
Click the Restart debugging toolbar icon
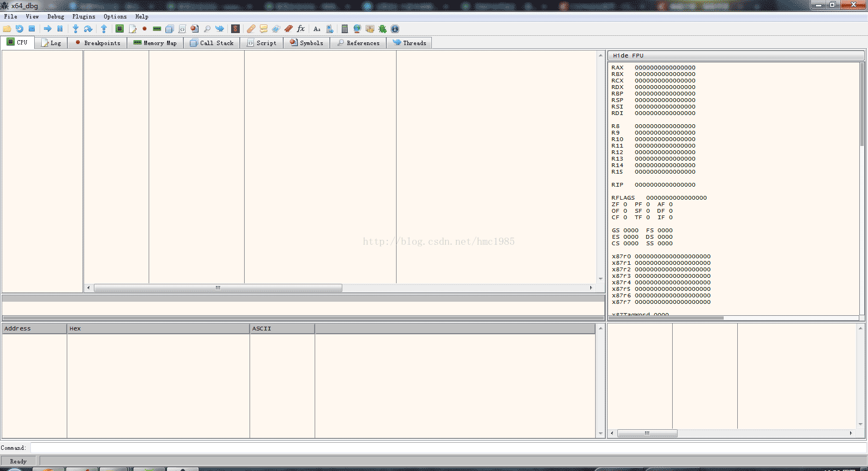(20, 29)
